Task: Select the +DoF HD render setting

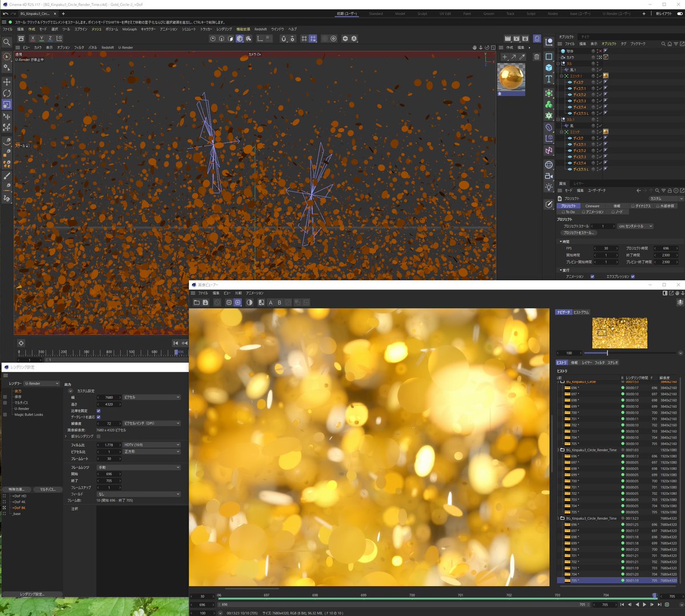Action: 19,496
